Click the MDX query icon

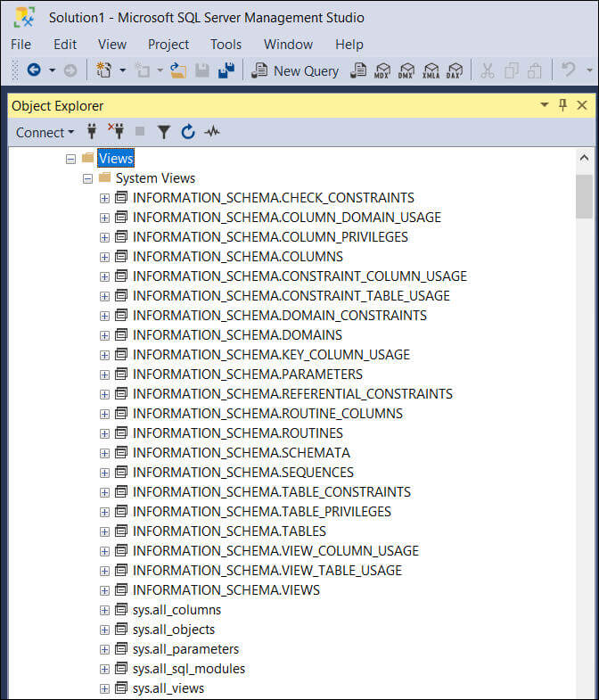click(x=382, y=70)
